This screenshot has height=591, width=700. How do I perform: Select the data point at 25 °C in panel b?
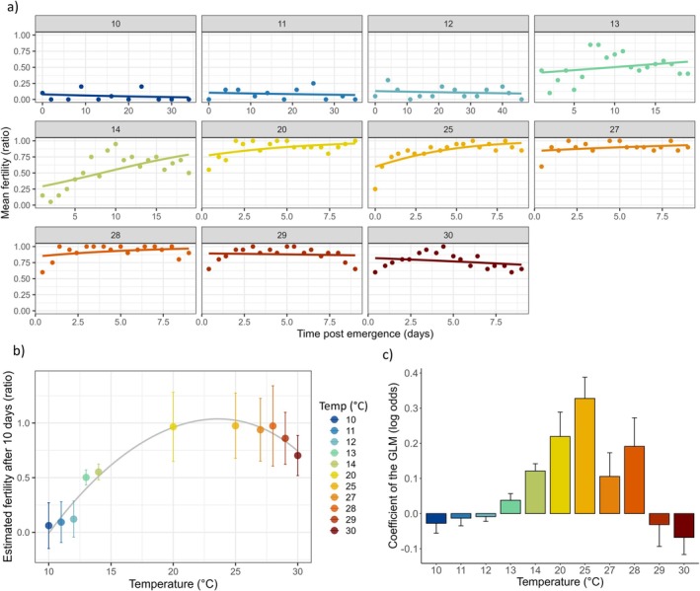point(235,426)
